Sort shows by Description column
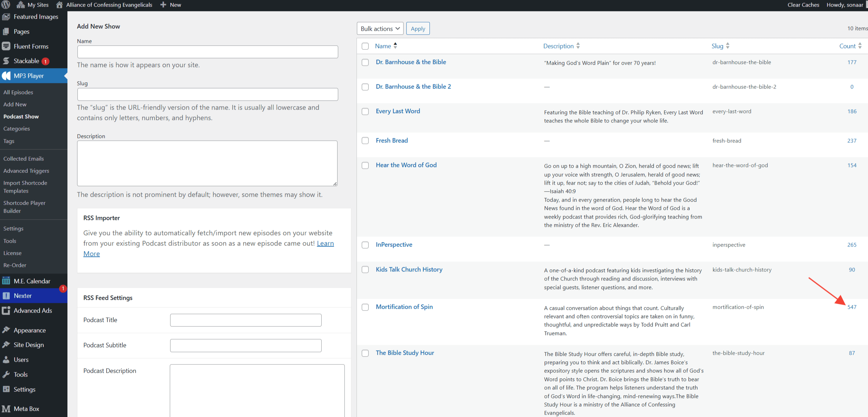 tap(562, 46)
